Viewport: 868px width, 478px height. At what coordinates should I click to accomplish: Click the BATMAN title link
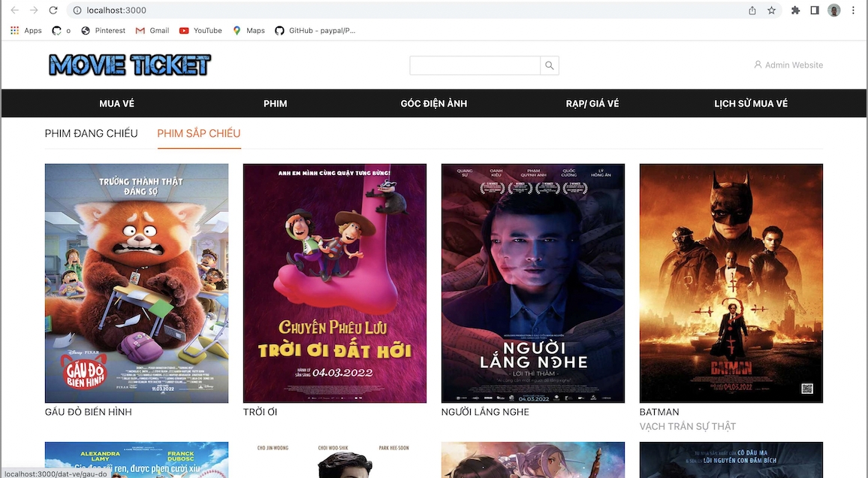point(659,412)
